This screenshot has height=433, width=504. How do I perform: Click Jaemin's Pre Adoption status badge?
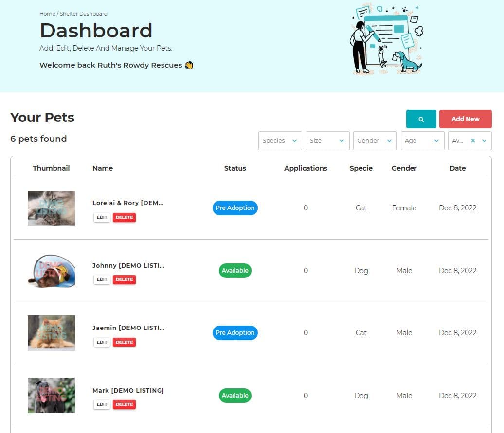click(235, 333)
